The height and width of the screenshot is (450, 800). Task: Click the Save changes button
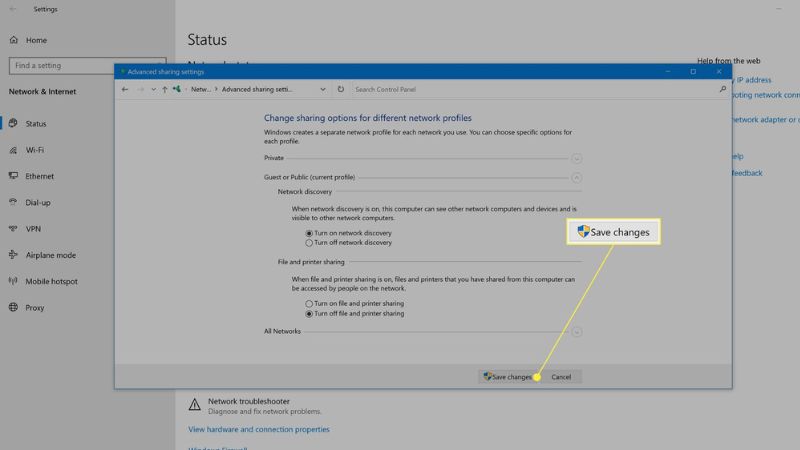tap(508, 377)
